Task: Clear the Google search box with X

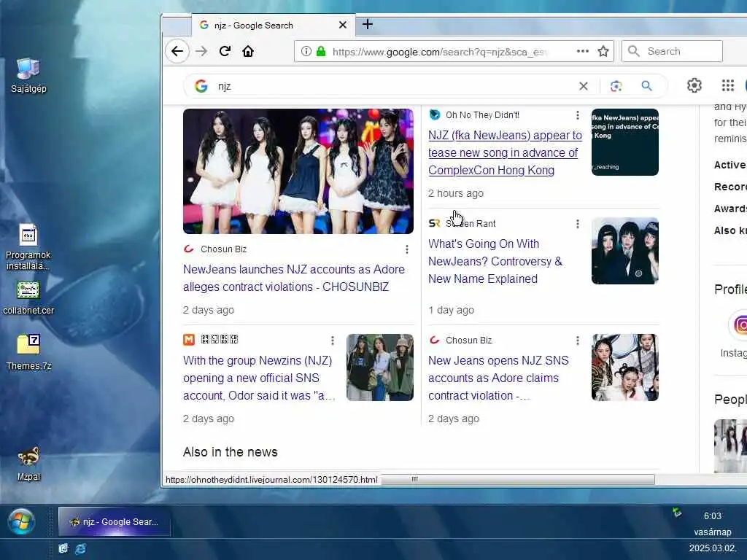Action: [x=583, y=86]
